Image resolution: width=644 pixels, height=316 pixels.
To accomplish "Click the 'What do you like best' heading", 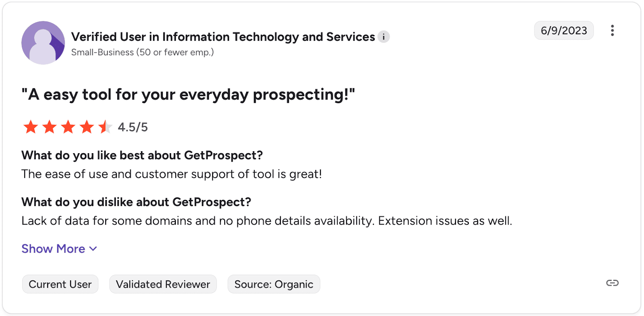I will [142, 155].
